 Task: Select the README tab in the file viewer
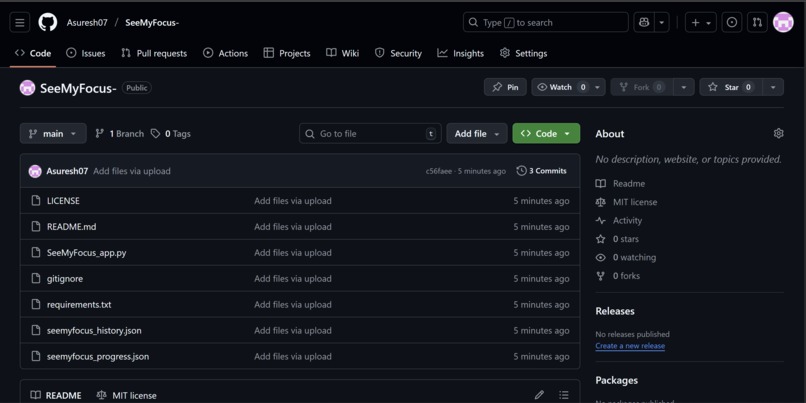click(x=56, y=395)
